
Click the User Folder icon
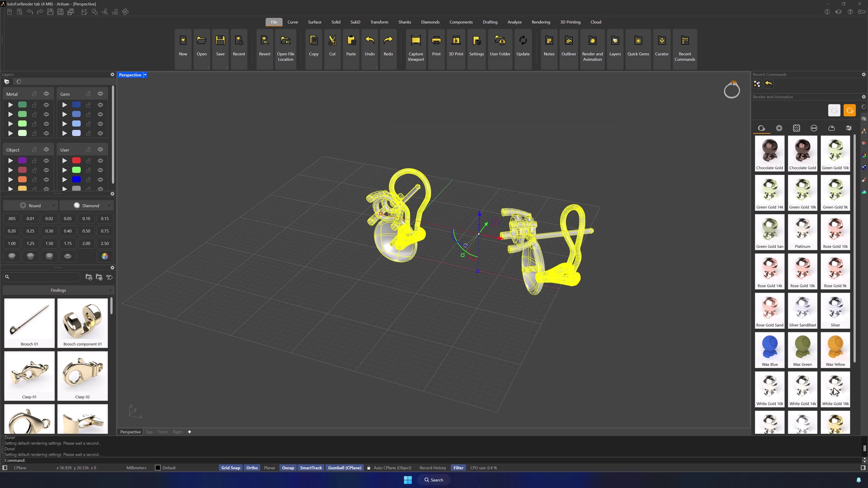point(500,41)
